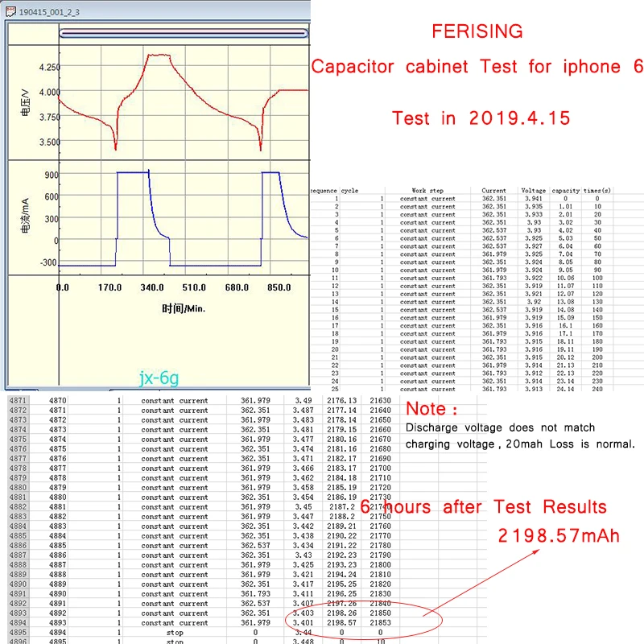
Task: Select the sequence column header
Action: 321,190
